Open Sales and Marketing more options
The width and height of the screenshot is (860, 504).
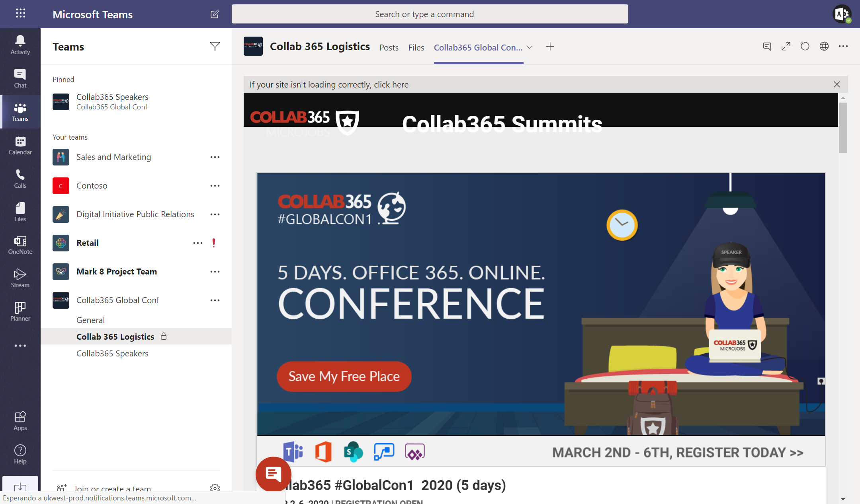tap(215, 157)
